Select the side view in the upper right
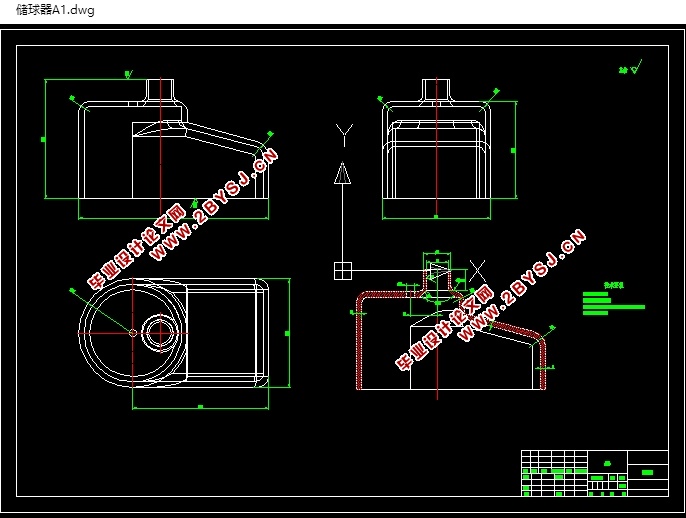The height and width of the screenshot is (518, 686). click(436, 139)
